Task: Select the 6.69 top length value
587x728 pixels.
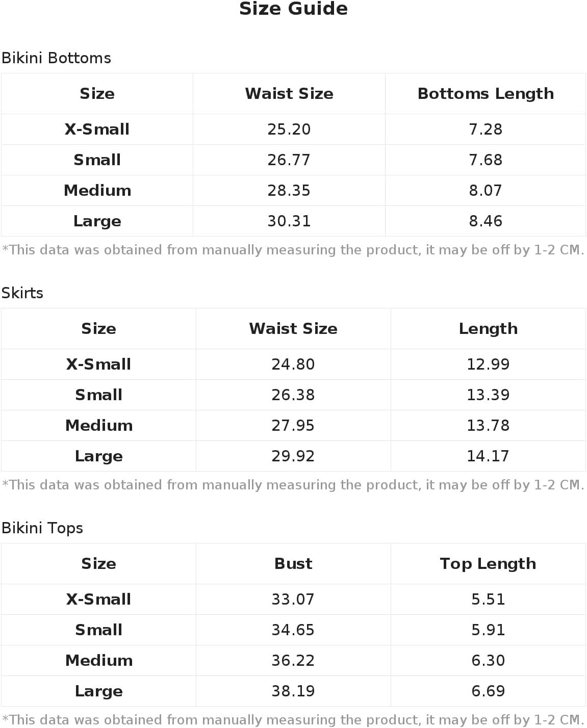Action: pos(488,691)
